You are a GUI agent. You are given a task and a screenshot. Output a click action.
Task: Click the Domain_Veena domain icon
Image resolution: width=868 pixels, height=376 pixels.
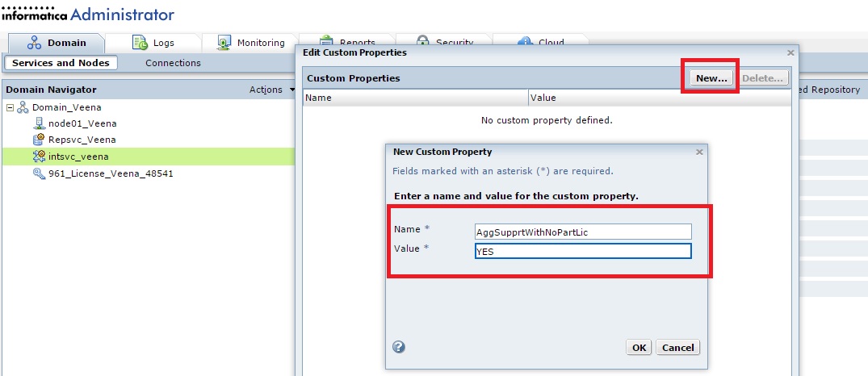23,107
